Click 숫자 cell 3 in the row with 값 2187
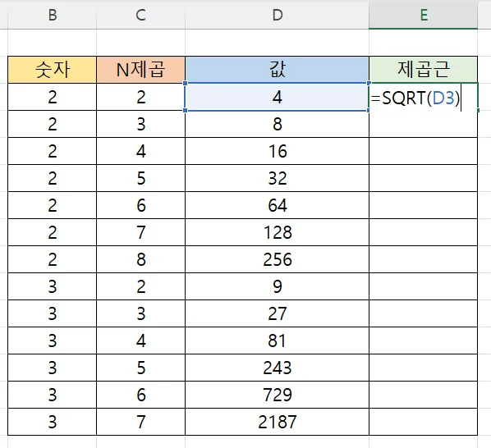The height and width of the screenshot is (448, 491). pyautogui.click(x=52, y=422)
